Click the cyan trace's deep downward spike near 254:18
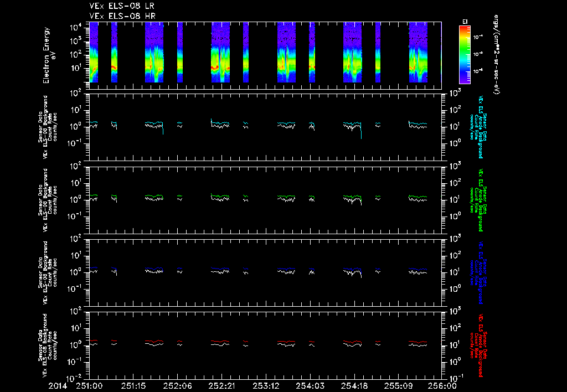 361,132
